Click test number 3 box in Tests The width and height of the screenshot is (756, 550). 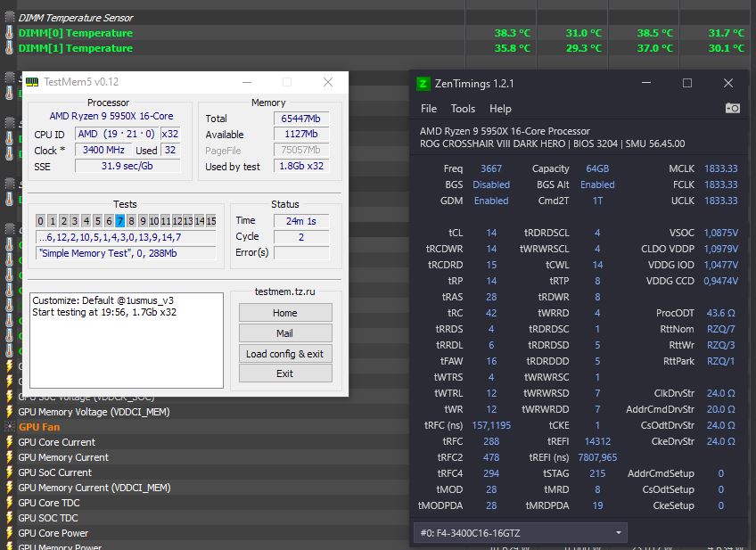tap(75, 221)
